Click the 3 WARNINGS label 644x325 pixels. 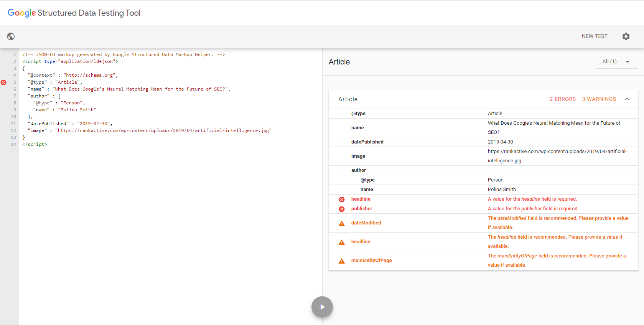pyautogui.click(x=599, y=99)
